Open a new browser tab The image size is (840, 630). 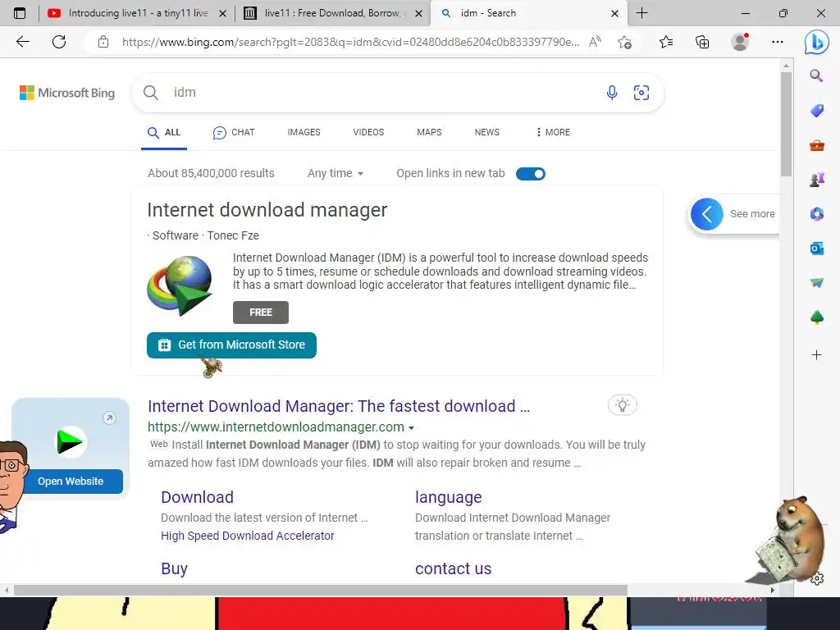click(x=641, y=13)
